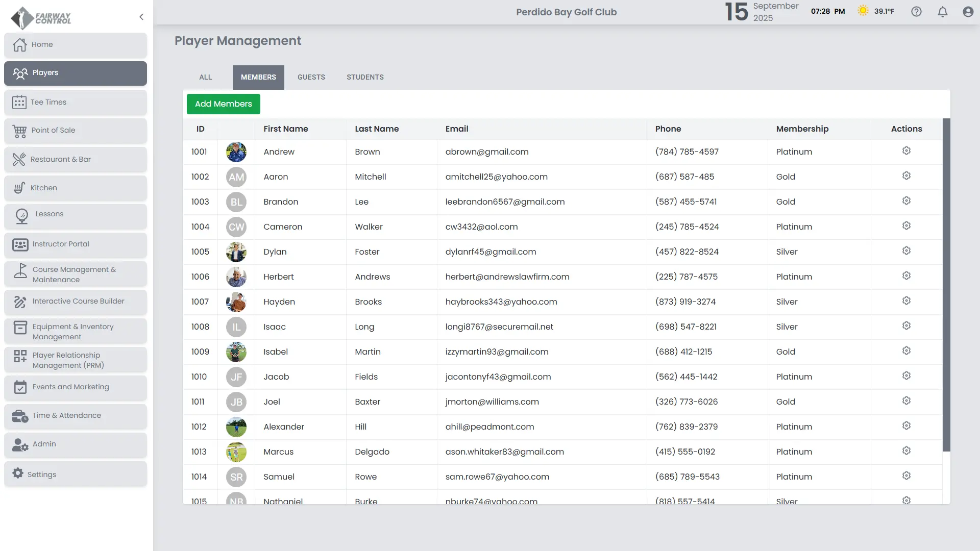Open the Lessons sidebar item
Viewport: 980px width, 551px height.
coord(49,214)
